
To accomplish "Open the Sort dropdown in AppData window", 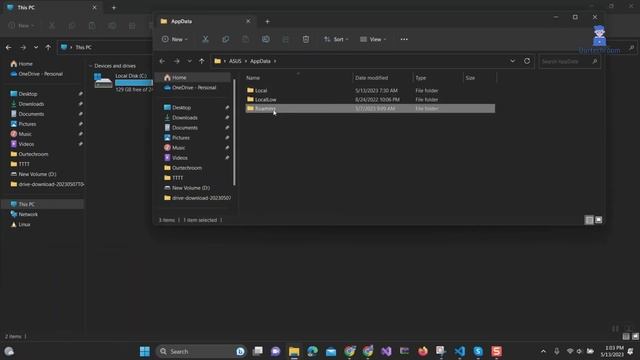I will tap(336, 39).
